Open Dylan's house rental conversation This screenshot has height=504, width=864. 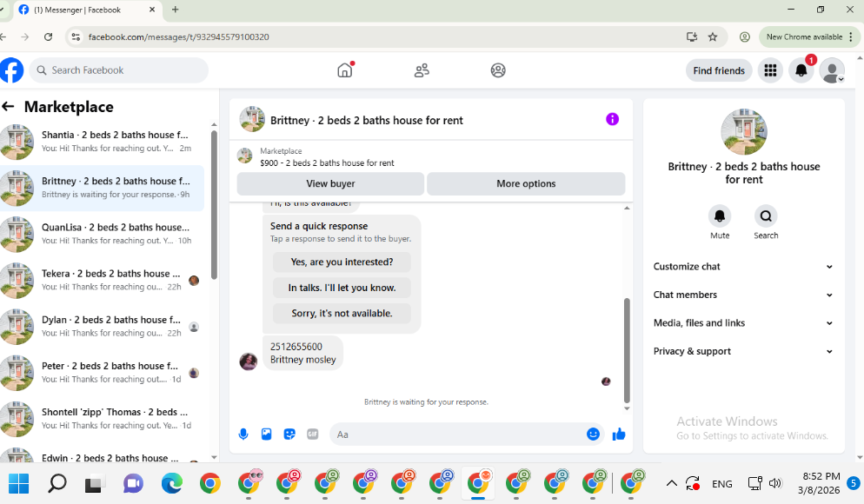(102, 327)
